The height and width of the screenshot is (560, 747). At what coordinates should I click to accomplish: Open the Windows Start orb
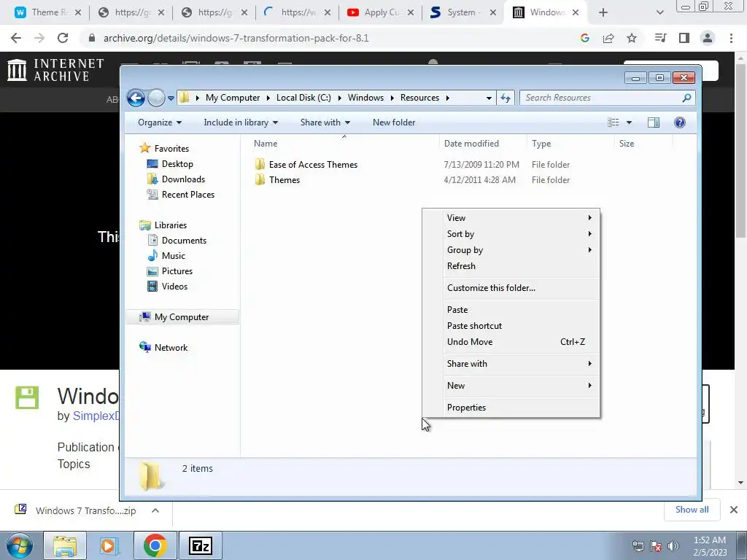20,545
